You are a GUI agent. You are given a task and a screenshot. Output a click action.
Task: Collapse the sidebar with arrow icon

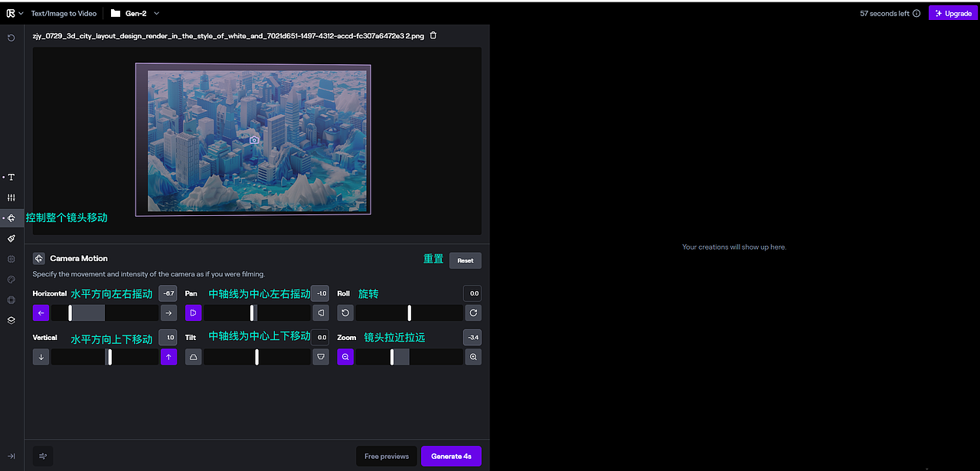tap(11, 456)
